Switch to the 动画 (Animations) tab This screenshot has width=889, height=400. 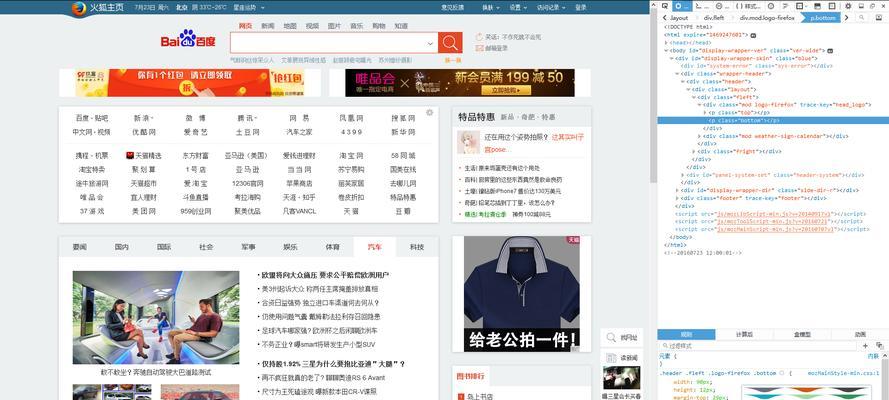[x=860, y=334]
